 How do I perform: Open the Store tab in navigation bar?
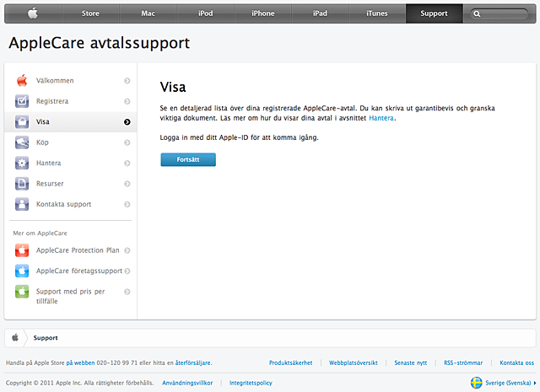pos(90,13)
